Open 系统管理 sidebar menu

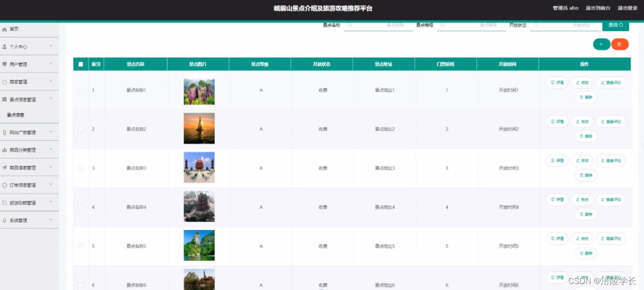(x=29, y=220)
